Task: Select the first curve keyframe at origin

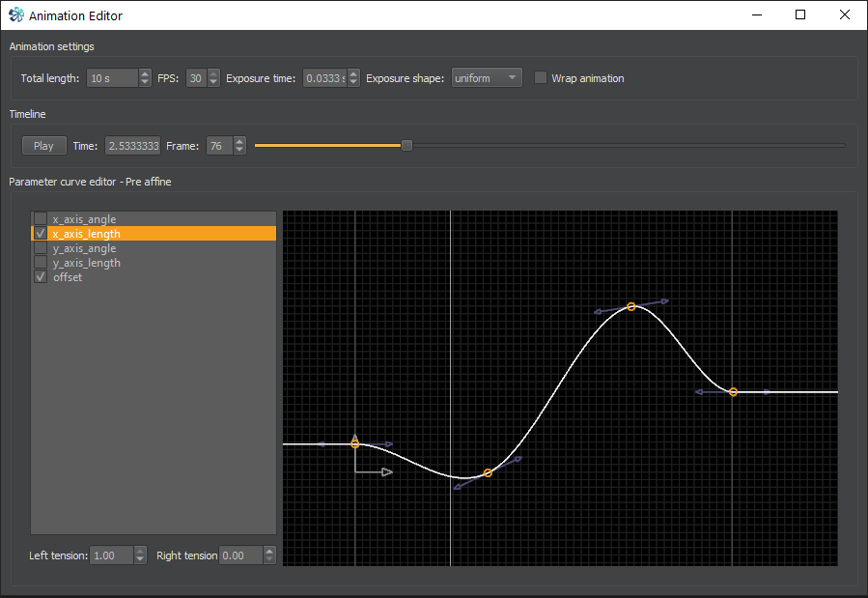Action: coord(355,444)
